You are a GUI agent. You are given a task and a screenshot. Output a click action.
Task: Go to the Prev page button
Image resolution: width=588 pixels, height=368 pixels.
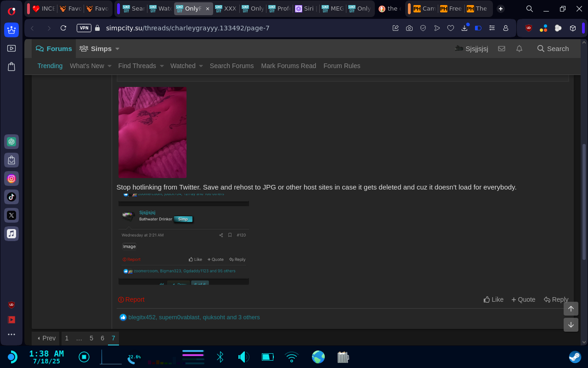coord(46,338)
